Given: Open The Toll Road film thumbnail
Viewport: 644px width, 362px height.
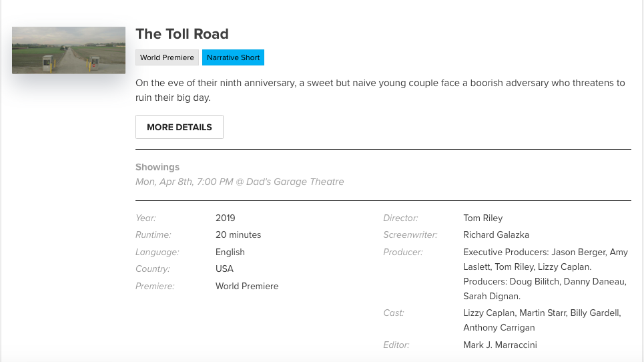Looking at the screenshot, I should pos(69,50).
